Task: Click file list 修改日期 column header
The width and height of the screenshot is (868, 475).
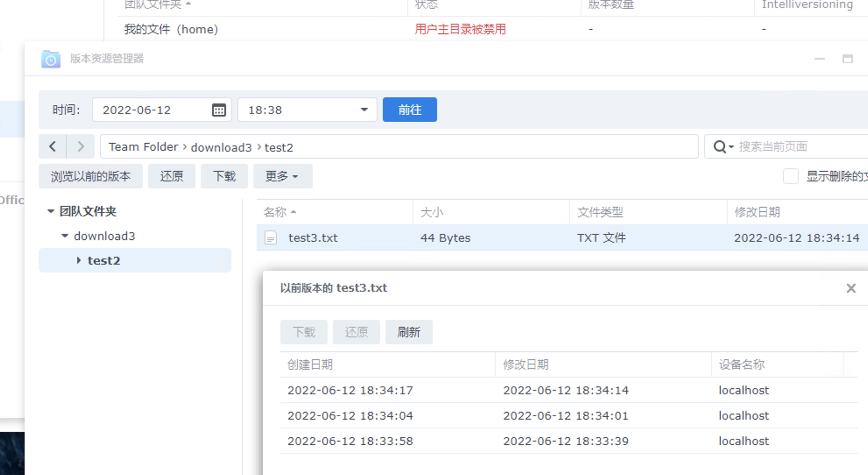Action: point(797,213)
